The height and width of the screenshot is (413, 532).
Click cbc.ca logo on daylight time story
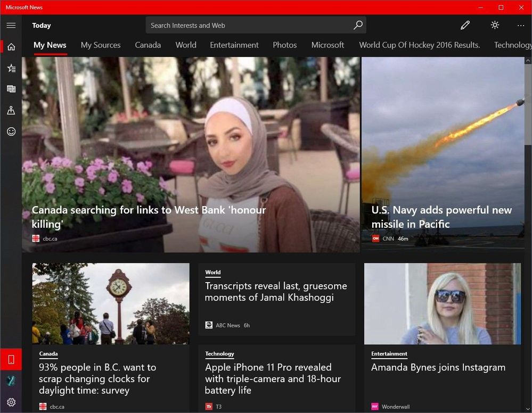pos(43,407)
